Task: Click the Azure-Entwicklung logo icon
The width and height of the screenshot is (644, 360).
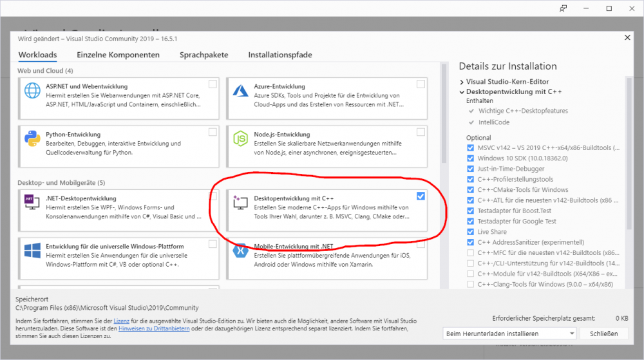Action: [240, 90]
